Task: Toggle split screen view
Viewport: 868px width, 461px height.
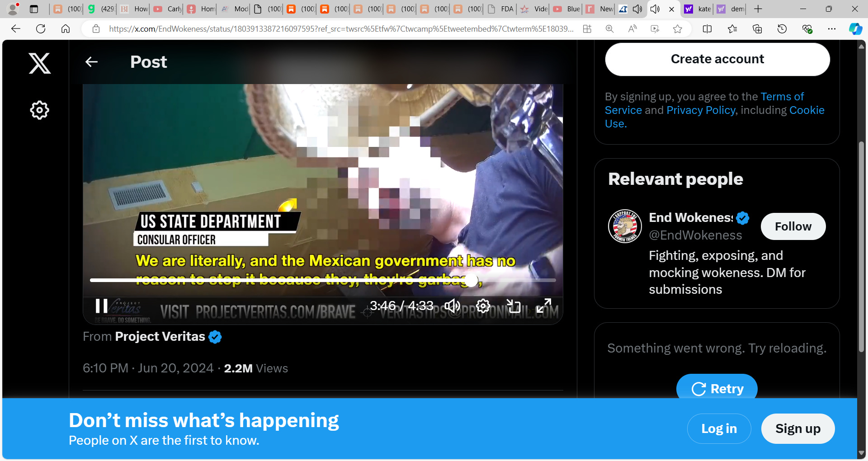Action: [x=708, y=29]
